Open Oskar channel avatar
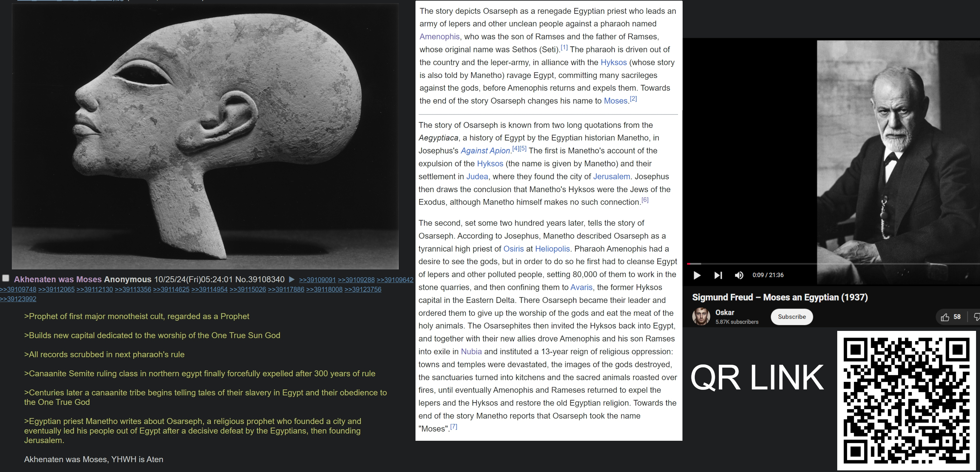This screenshot has width=980, height=472. click(x=701, y=316)
